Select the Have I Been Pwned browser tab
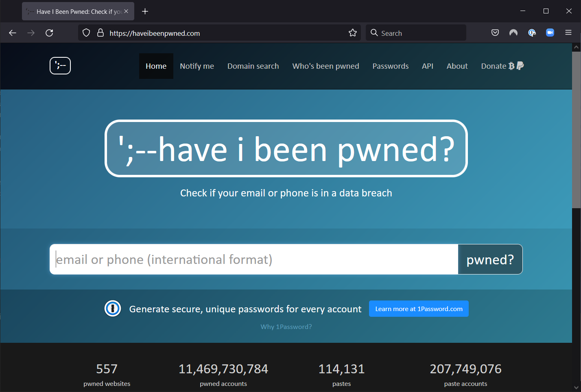 (78, 11)
